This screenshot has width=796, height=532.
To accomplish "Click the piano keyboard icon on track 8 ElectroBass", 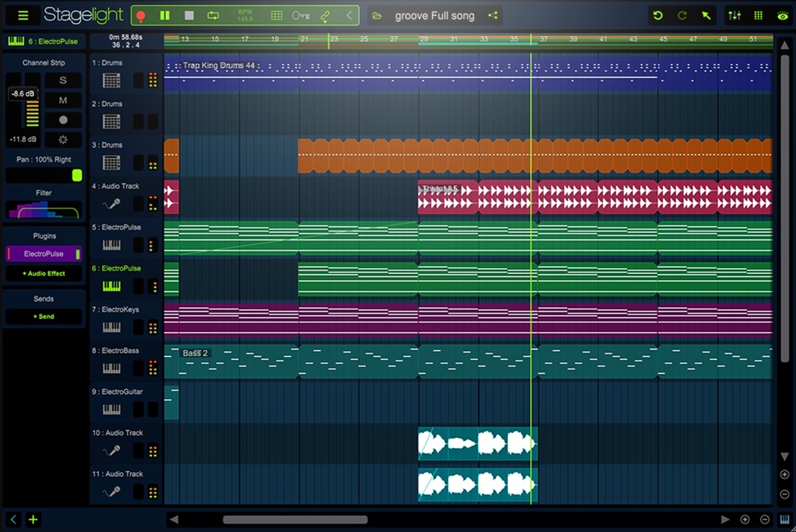I will [111, 368].
